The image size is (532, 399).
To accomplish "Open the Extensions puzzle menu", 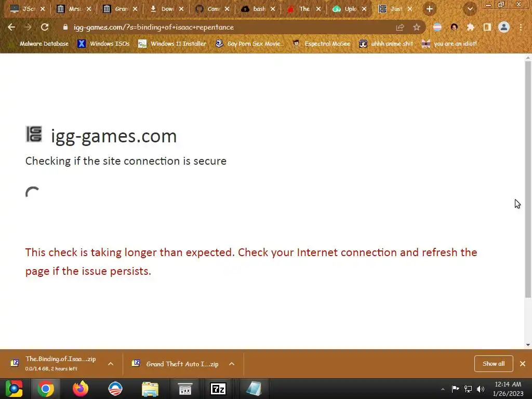I will [471, 27].
